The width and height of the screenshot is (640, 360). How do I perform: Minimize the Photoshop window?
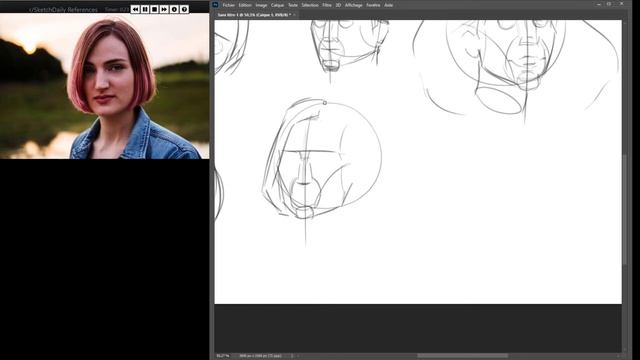[599, 4]
